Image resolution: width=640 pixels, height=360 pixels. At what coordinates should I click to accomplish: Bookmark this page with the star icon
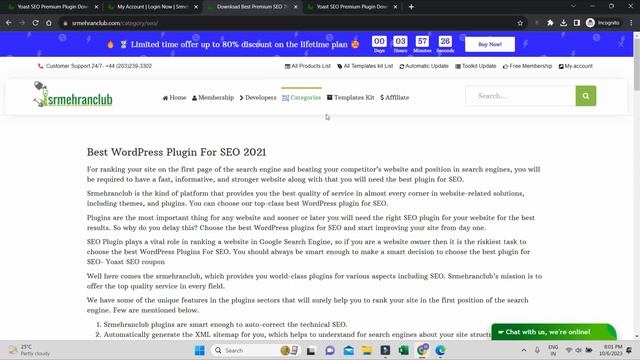coord(520,23)
